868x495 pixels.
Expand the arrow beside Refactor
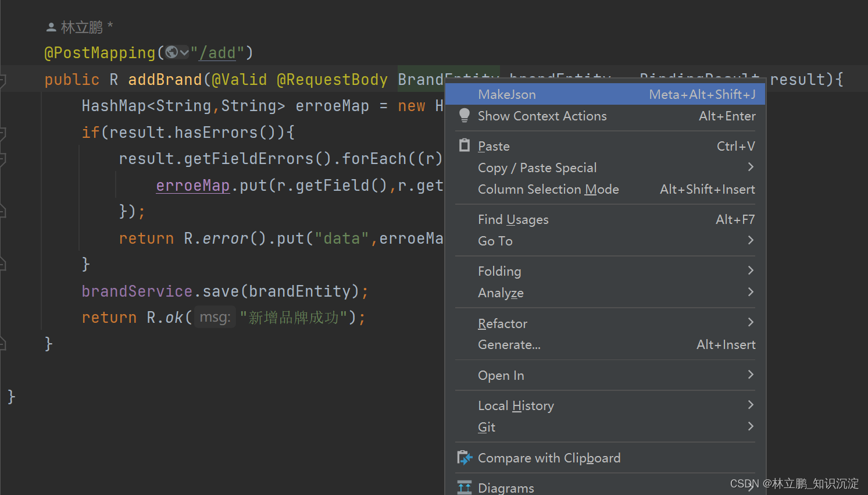coord(751,322)
